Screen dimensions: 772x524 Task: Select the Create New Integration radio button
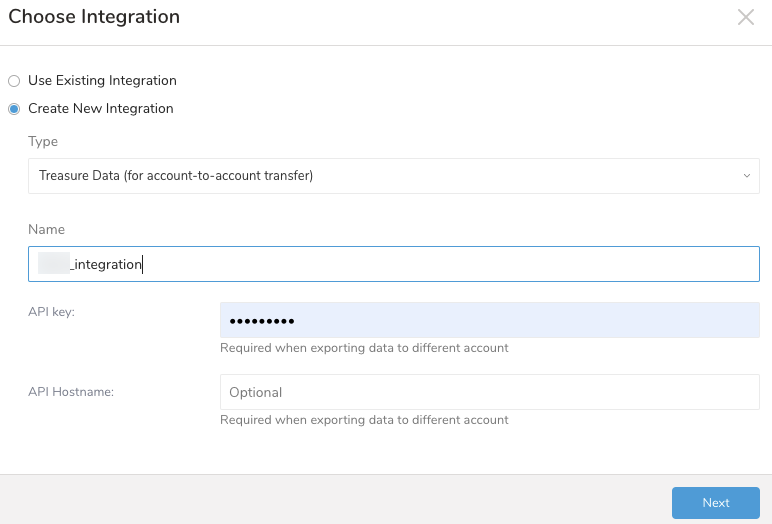click(x=14, y=109)
